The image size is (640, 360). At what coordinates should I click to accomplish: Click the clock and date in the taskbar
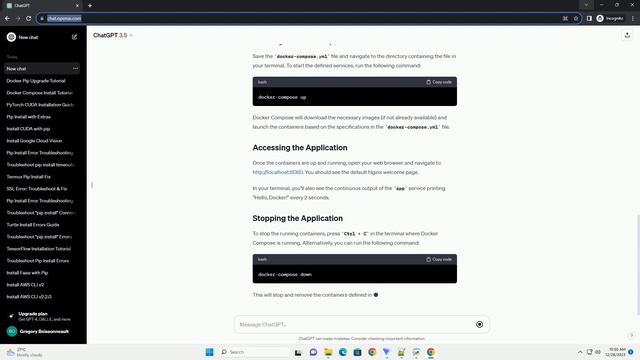[615, 352]
